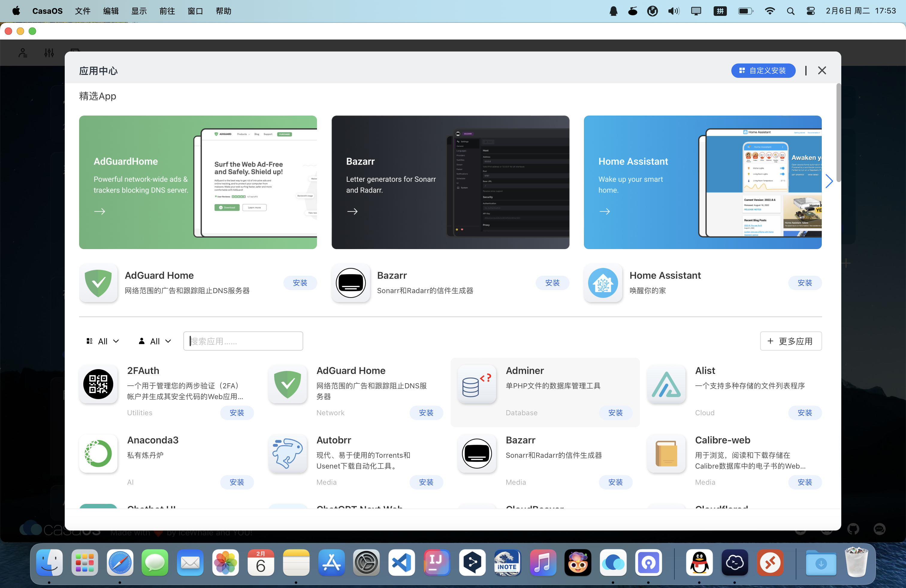The image size is (906, 588).
Task: Click the featured Home Assistant house icon
Action: pyautogui.click(x=603, y=283)
